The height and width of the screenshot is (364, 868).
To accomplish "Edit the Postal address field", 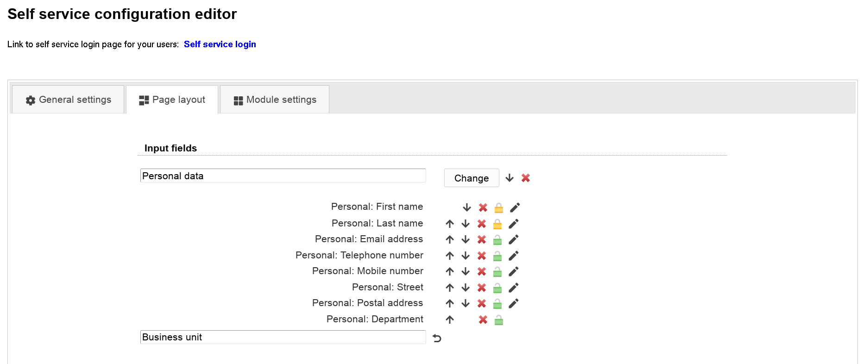I will tap(514, 303).
